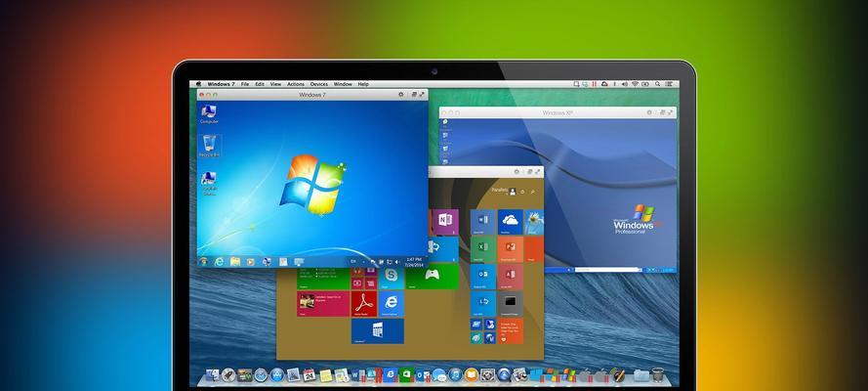The height and width of the screenshot is (391, 868).
Task: Open Calendar in the Dock
Action: pos(309,375)
